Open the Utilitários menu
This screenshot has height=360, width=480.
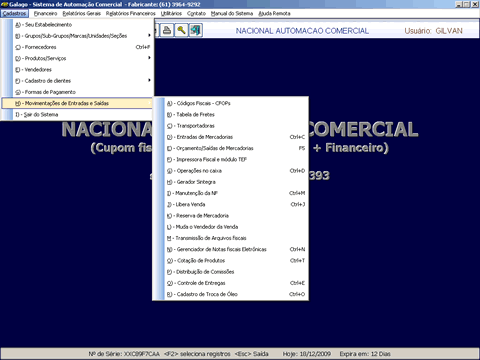tap(171, 13)
